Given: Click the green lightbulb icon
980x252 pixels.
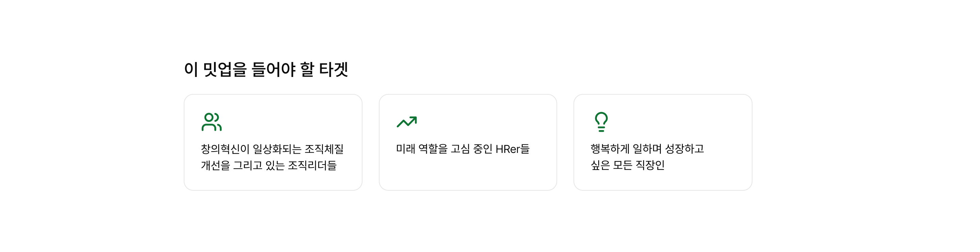Looking at the screenshot, I should (x=601, y=122).
